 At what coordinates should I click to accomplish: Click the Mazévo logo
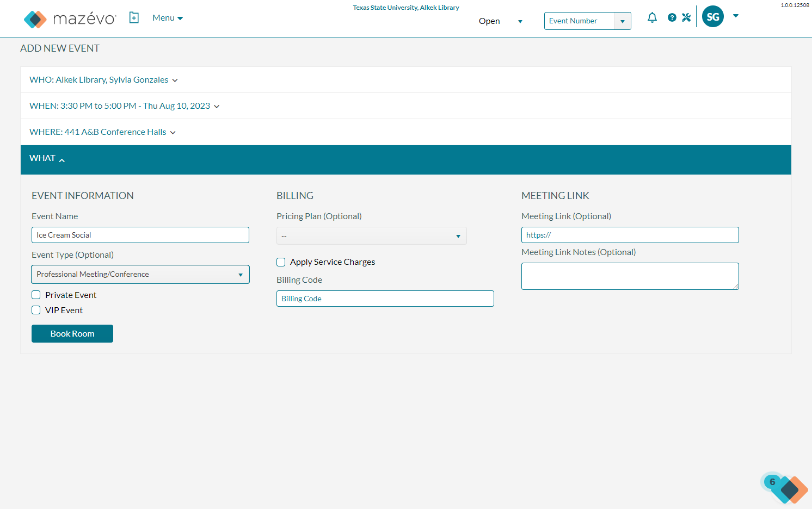tap(70, 19)
